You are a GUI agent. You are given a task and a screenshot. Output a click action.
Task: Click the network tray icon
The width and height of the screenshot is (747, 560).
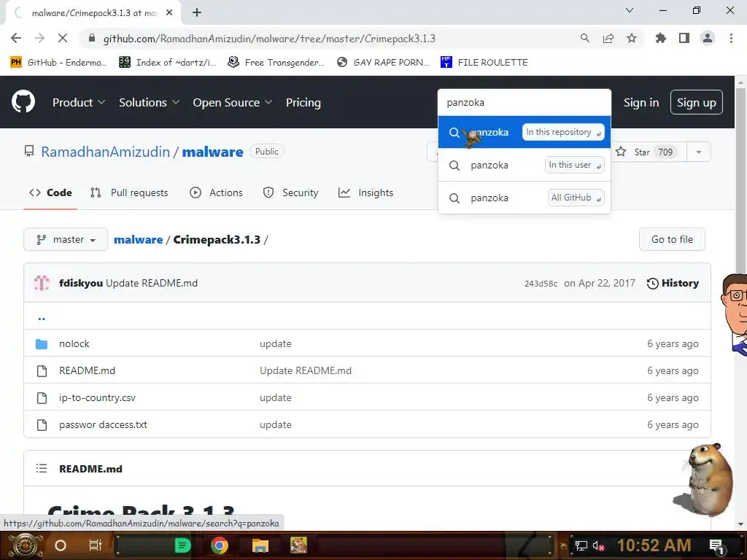point(581,545)
